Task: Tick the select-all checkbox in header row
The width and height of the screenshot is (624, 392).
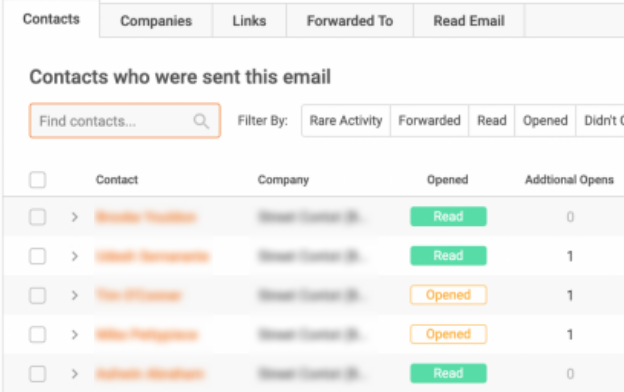Action: pos(37,180)
